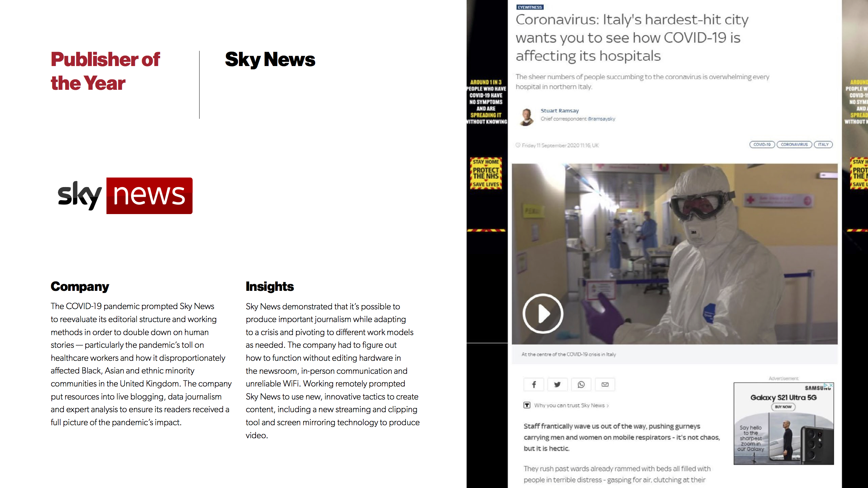The height and width of the screenshot is (488, 868).
Task: Open Why you can trust Sky News
Action: click(569, 405)
